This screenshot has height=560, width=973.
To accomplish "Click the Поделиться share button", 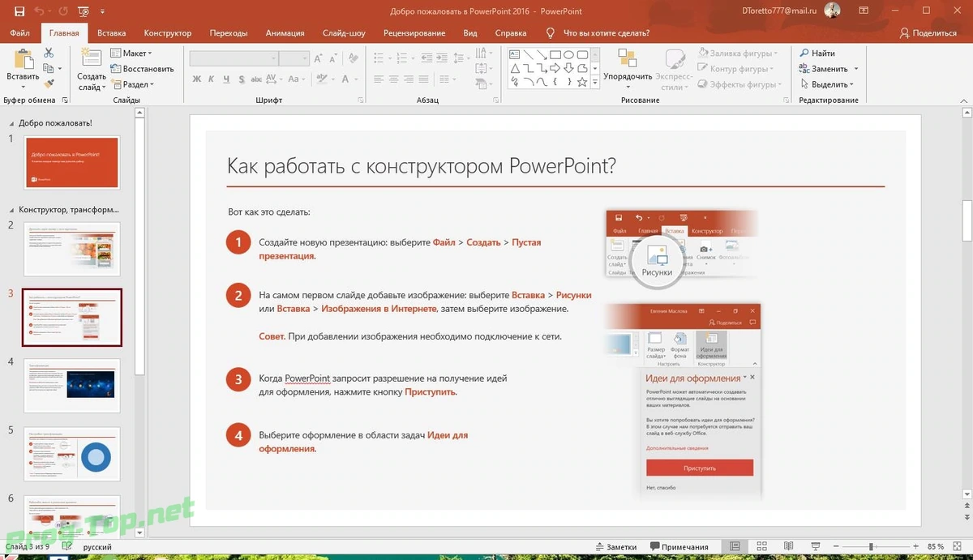I will tap(928, 33).
